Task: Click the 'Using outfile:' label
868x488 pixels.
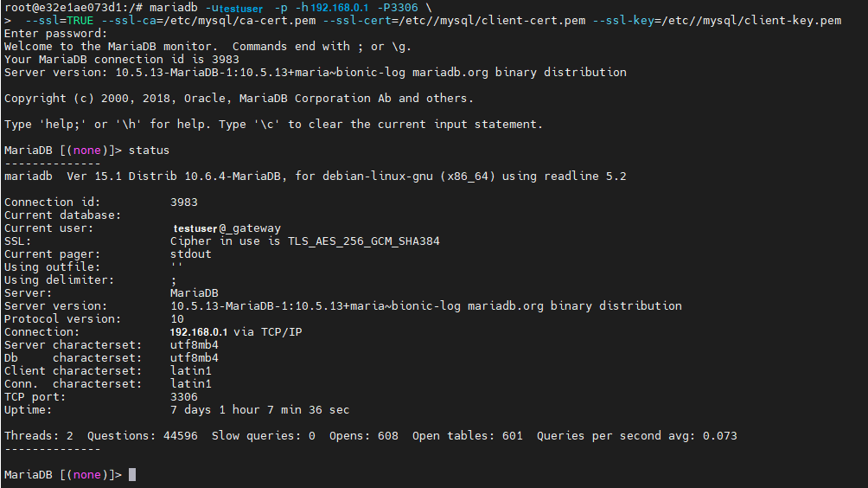Action: pyautogui.click(x=52, y=267)
